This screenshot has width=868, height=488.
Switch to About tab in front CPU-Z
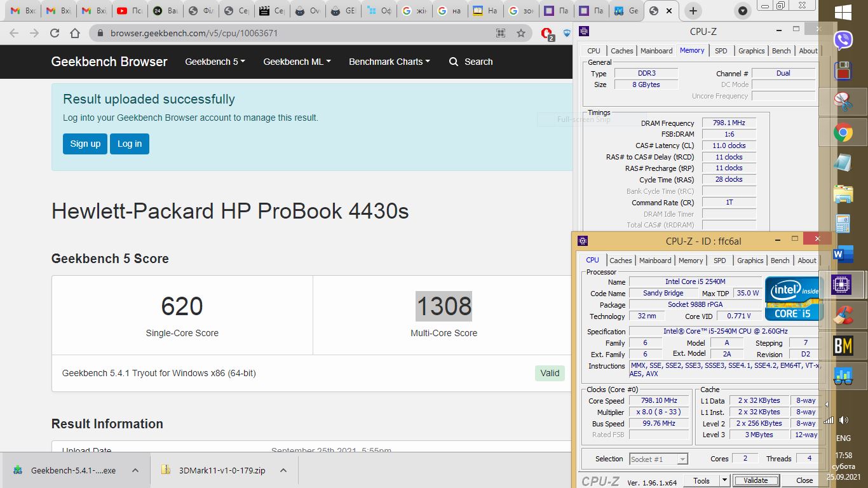807,260
